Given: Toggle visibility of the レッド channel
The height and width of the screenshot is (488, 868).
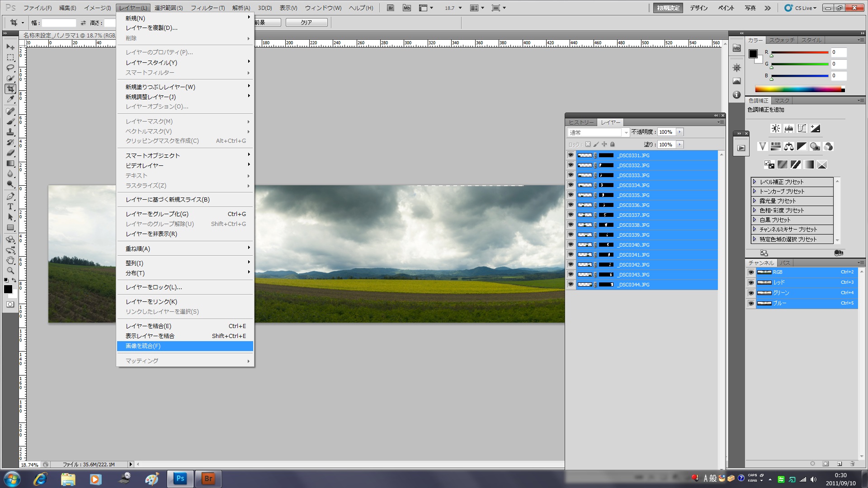Looking at the screenshot, I should [751, 282].
